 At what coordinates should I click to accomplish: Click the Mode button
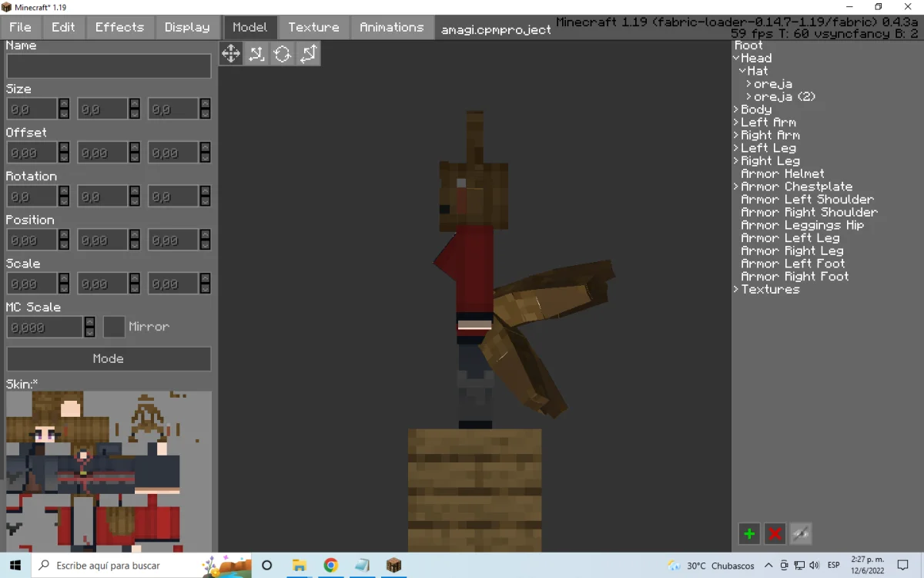109,358
